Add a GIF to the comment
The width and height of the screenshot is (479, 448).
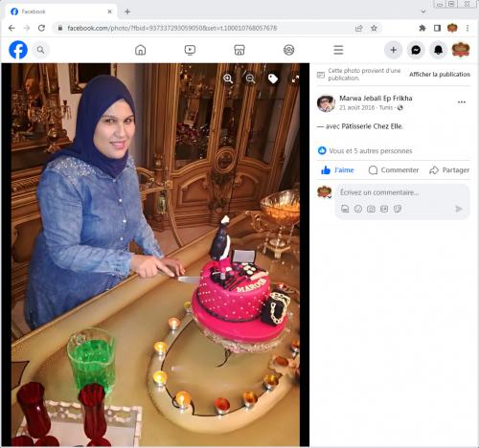pyautogui.click(x=384, y=209)
